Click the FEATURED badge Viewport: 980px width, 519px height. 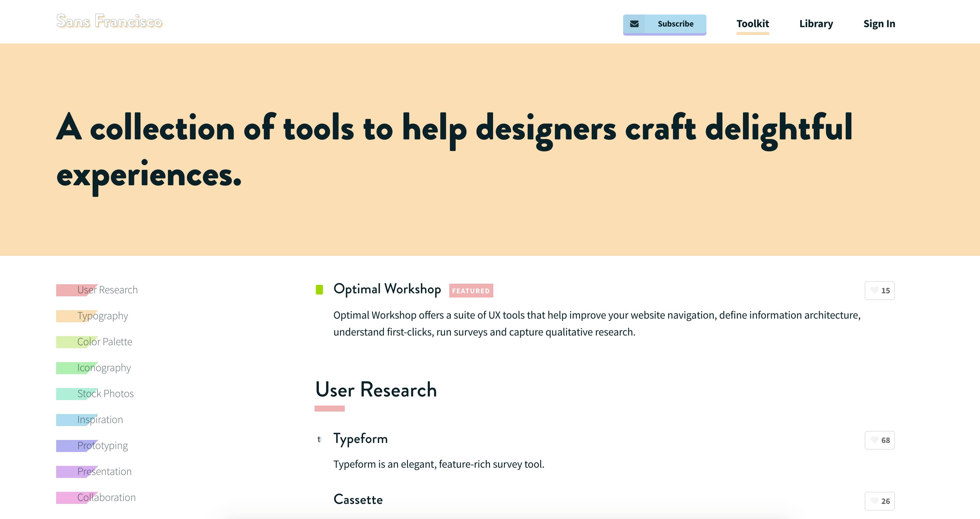471,291
